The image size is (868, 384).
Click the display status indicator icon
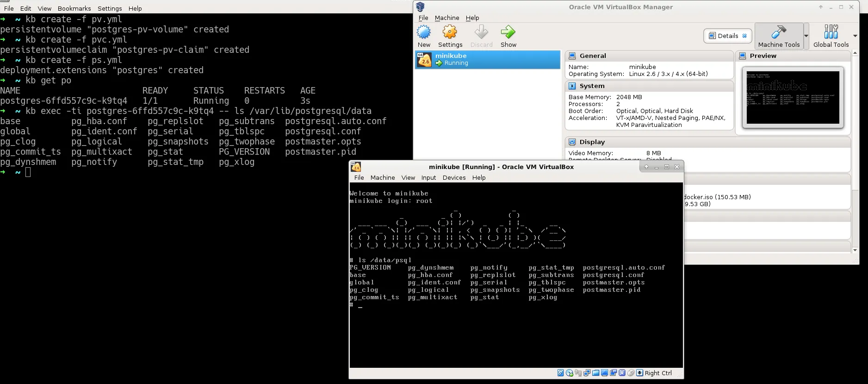[x=605, y=373]
